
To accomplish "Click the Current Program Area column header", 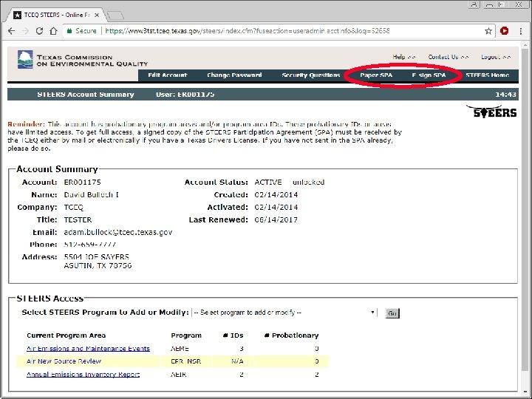I will pos(66,335).
